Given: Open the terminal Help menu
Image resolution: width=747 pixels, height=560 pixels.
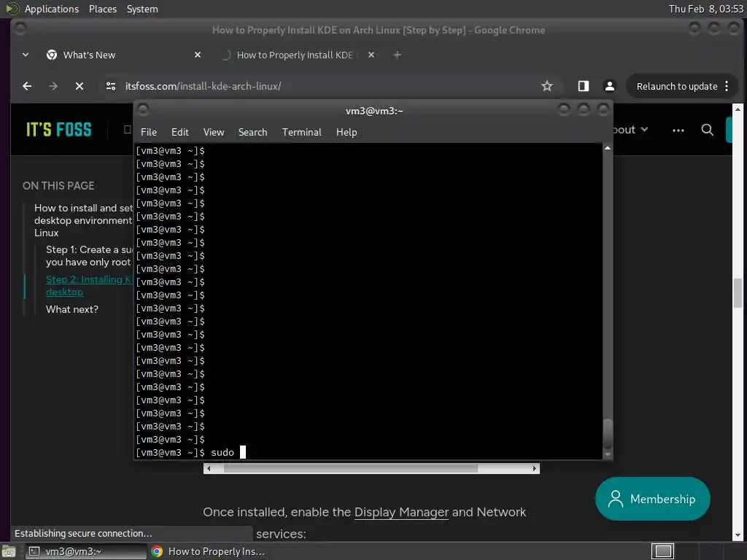Looking at the screenshot, I should [x=347, y=133].
